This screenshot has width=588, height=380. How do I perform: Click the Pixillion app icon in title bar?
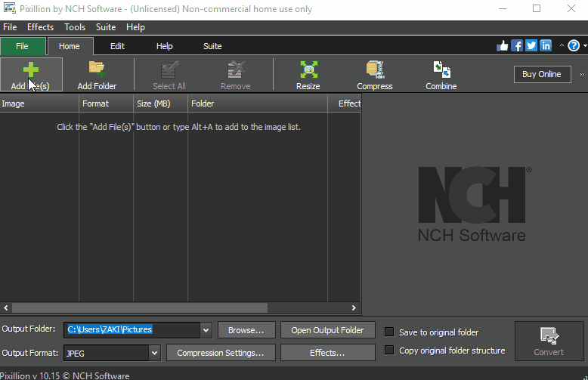(9, 8)
